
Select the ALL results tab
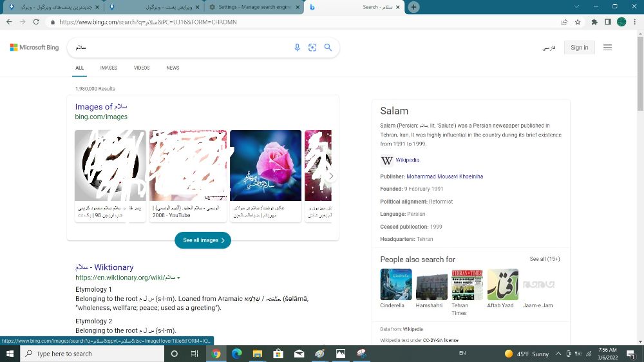(79, 68)
